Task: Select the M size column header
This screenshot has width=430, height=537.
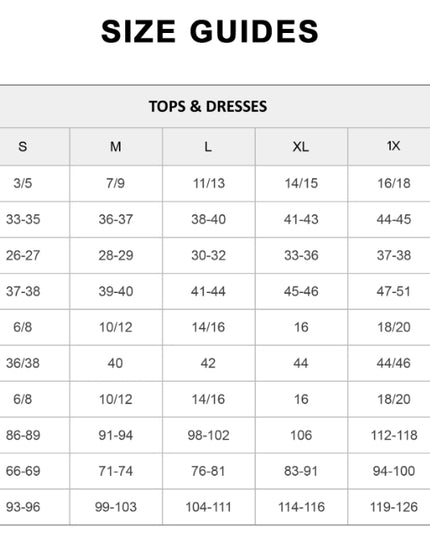Action: pyautogui.click(x=116, y=147)
